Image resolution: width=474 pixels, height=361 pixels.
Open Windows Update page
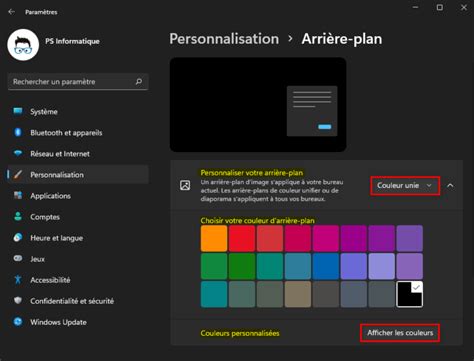coord(78,322)
